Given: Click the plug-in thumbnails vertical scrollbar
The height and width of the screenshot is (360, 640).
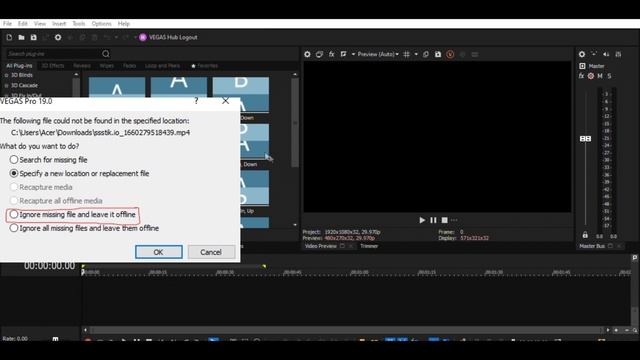Looking at the screenshot, I should point(295,122).
